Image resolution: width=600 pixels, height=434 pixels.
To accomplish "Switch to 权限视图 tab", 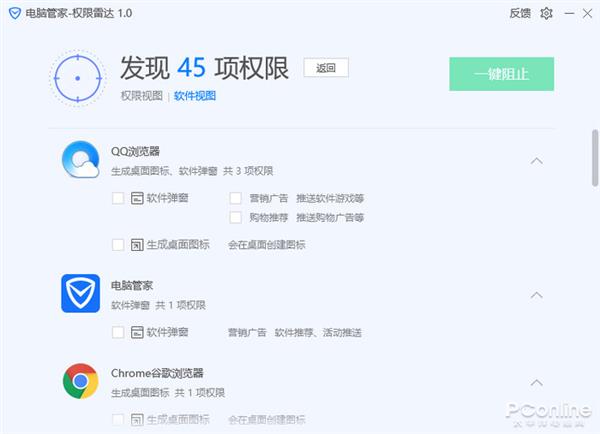I will point(142,96).
